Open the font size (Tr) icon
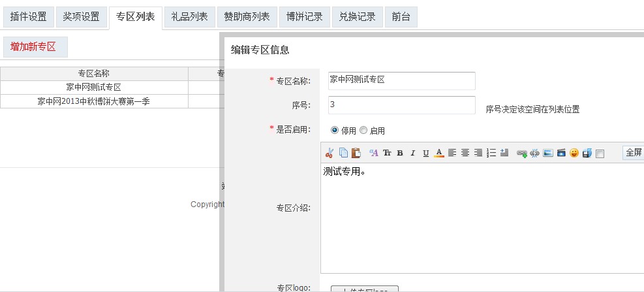This screenshot has height=292, width=644. (387, 153)
